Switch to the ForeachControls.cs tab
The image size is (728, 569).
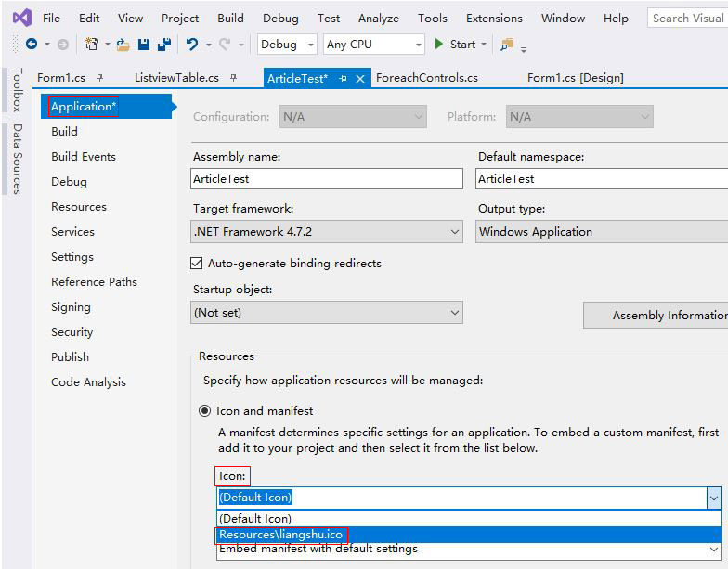(427, 78)
